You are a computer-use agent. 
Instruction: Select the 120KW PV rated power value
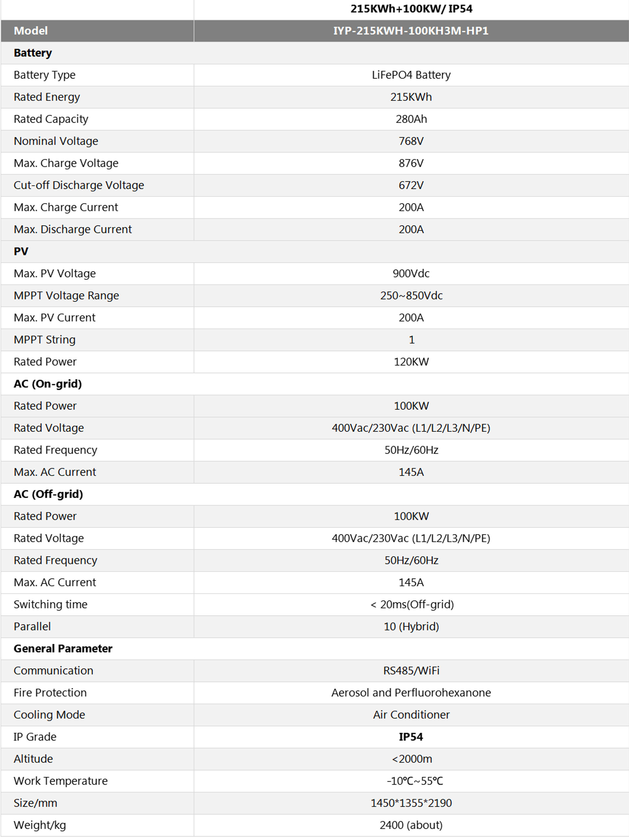click(411, 361)
